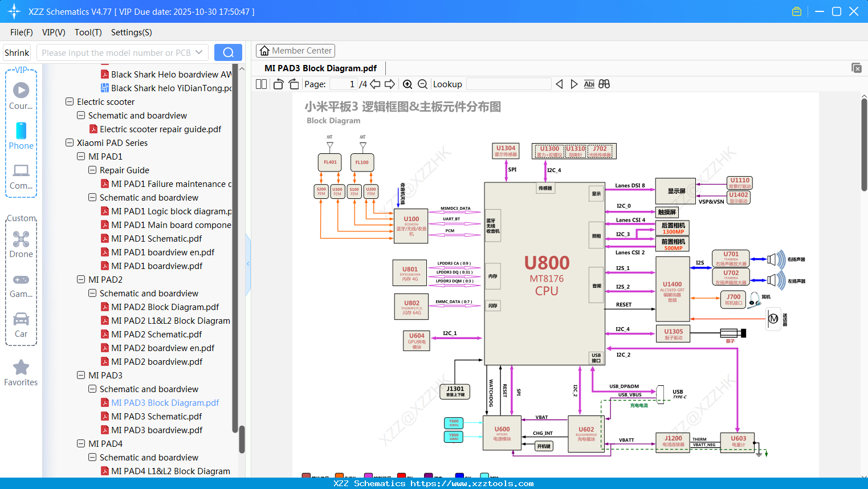Toggle the Abi match-case option in the toolbar
The image size is (868, 489).
pos(589,84)
